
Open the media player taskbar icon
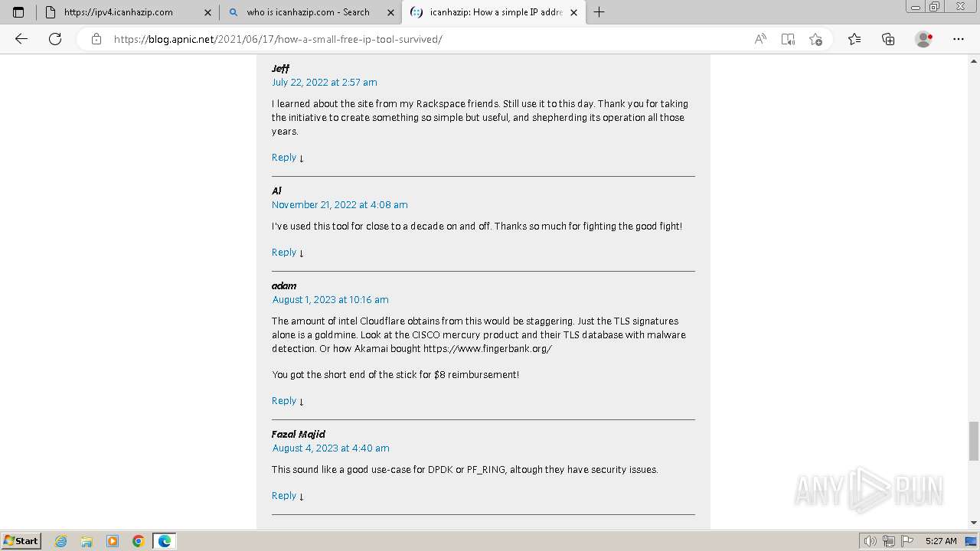113,541
